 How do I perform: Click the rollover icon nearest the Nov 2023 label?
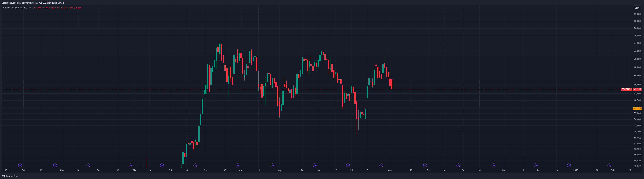(55, 165)
